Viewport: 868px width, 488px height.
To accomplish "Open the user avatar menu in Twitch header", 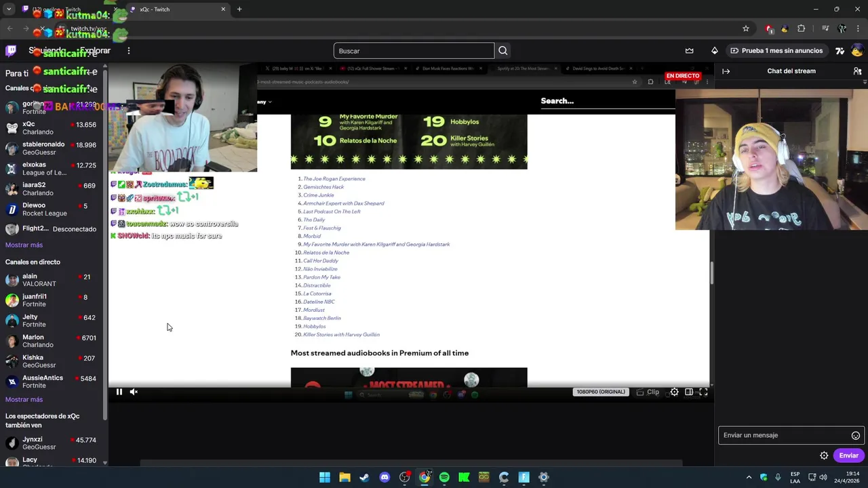I will point(857,51).
